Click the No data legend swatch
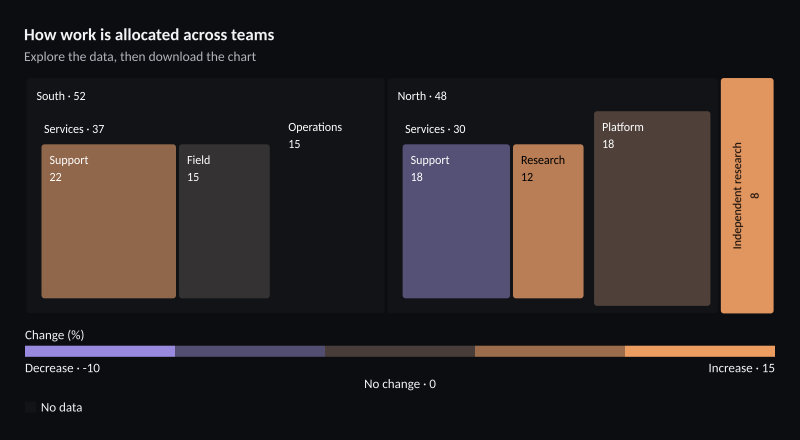Image resolution: width=800 pixels, height=440 pixels. point(31,407)
